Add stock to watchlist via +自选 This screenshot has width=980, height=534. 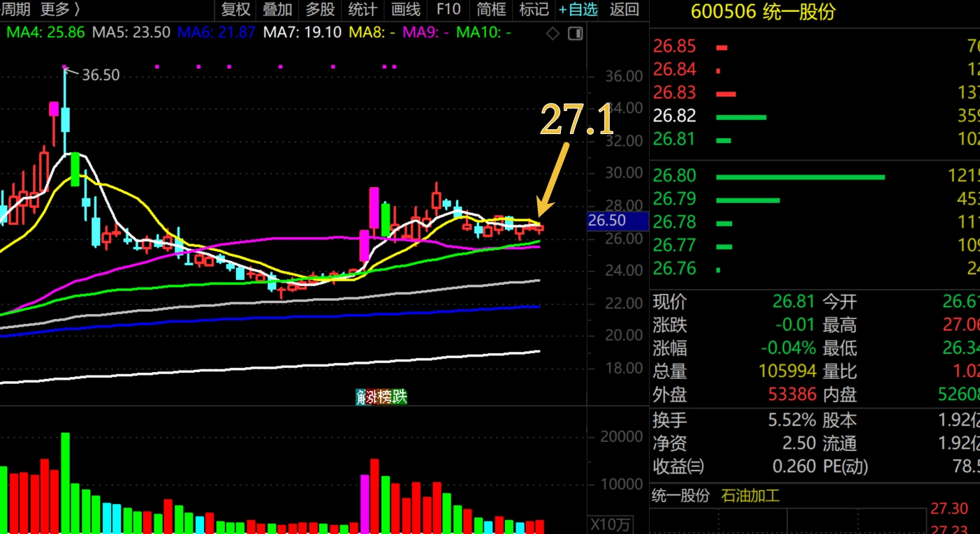(578, 10)
